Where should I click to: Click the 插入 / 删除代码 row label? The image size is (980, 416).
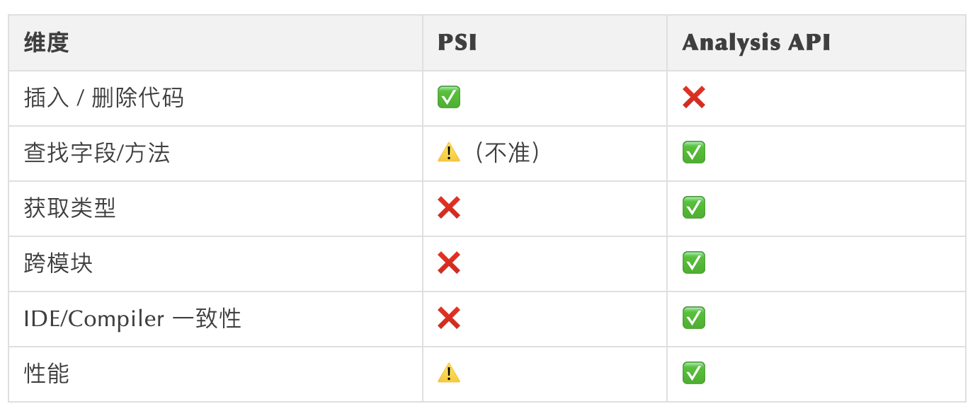pos(104,98)
